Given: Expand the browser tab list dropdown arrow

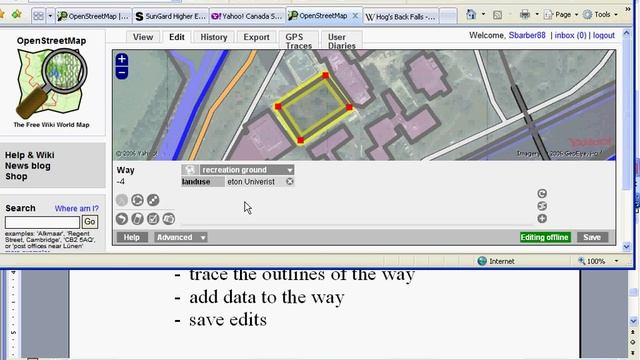Looking at the screenshot, I should coord(50,16).
